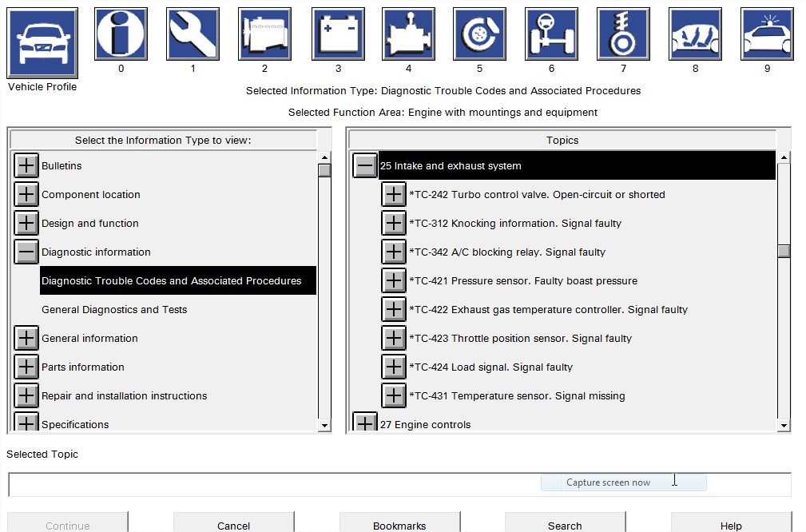
Task: Expand TC-423 Throttle position sensor entry
Action: [394, 338]
